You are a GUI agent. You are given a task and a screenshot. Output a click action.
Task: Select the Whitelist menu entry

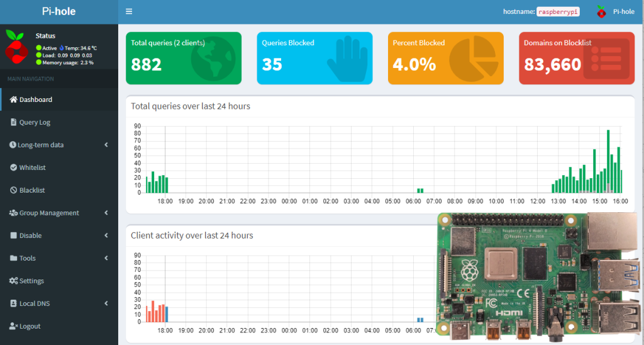click(59, 167)
